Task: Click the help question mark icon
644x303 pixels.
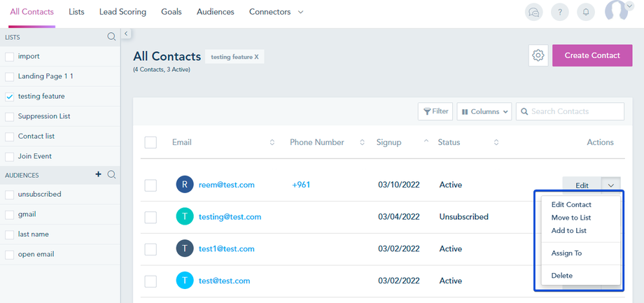Action: [559, 12]
